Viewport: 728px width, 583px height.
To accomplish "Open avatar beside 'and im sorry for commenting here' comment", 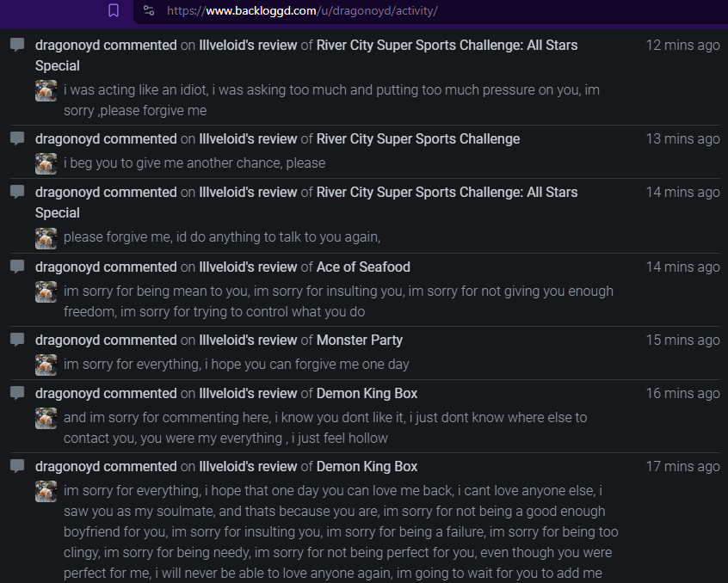I will coord(46,419).
